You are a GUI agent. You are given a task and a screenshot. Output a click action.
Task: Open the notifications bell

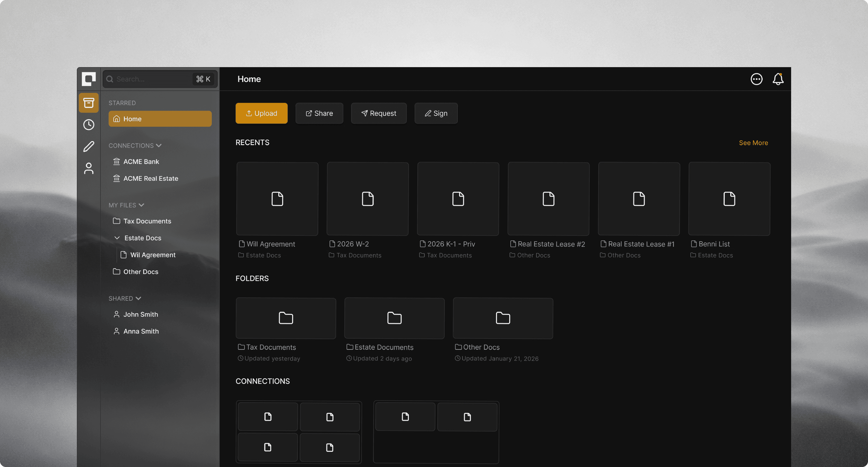coord(778,79)
